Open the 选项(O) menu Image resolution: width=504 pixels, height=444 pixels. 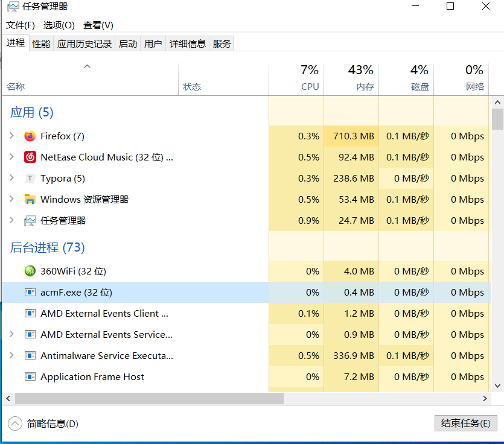pyautogui.click(x=59, y=25)
